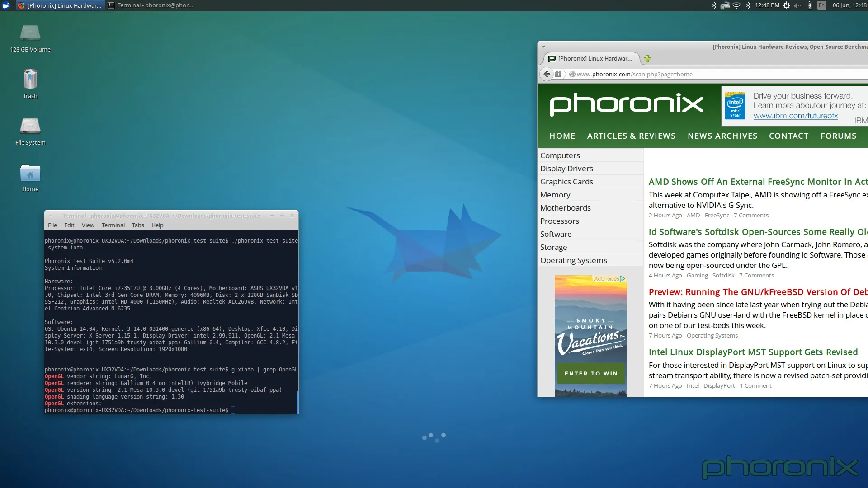Click the AdChoices icon on the ad
Screen dimensions: 868x488
(623, 279)
